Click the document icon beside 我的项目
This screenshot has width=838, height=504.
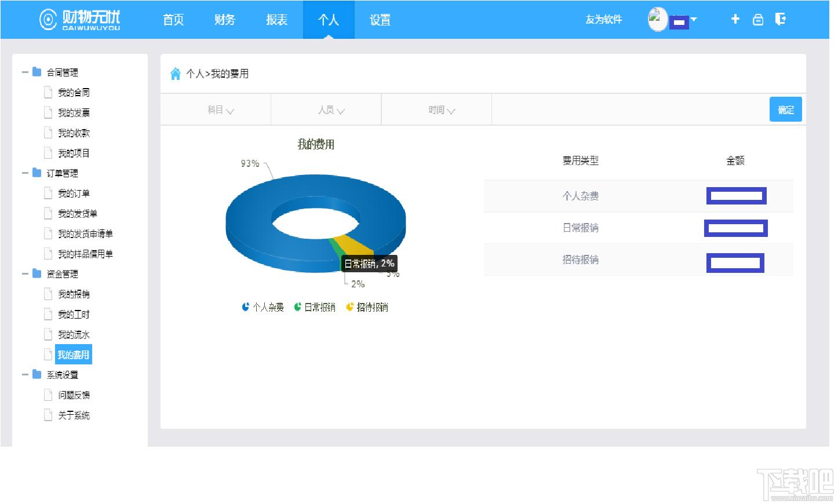(x=49, y=153)
